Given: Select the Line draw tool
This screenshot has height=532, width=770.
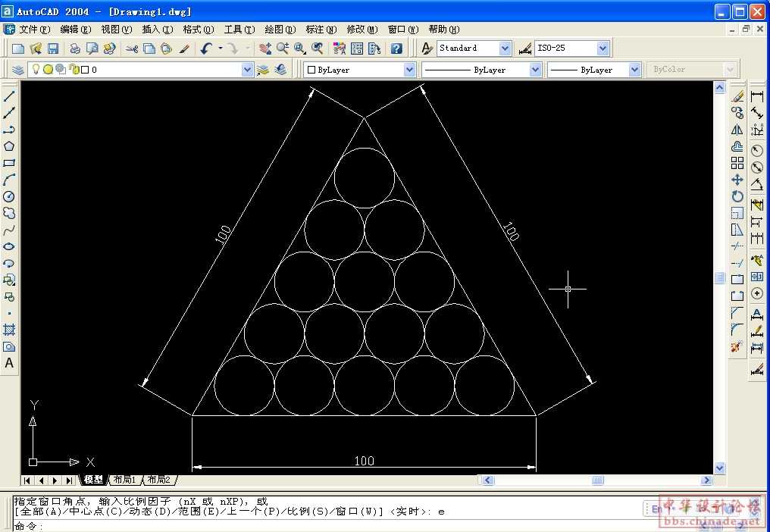Looking at the screenshot, I should coord(9,95).
